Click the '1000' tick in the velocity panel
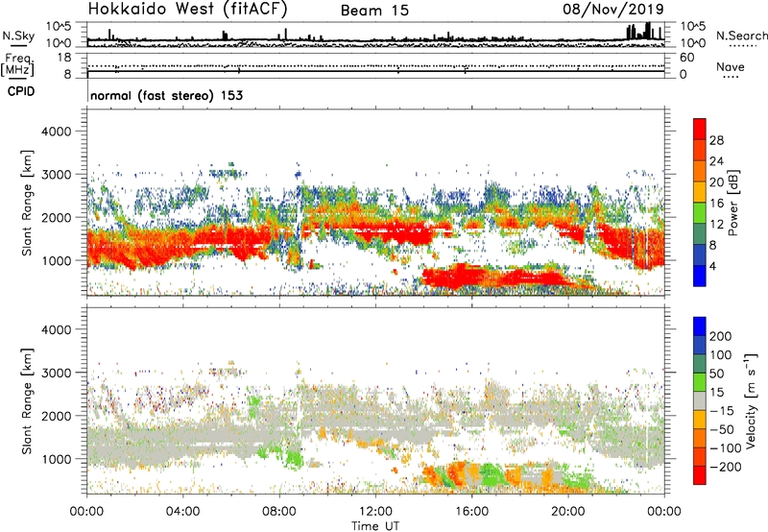The height and width of the screenshot is (532, 768). tap(56, 459)
